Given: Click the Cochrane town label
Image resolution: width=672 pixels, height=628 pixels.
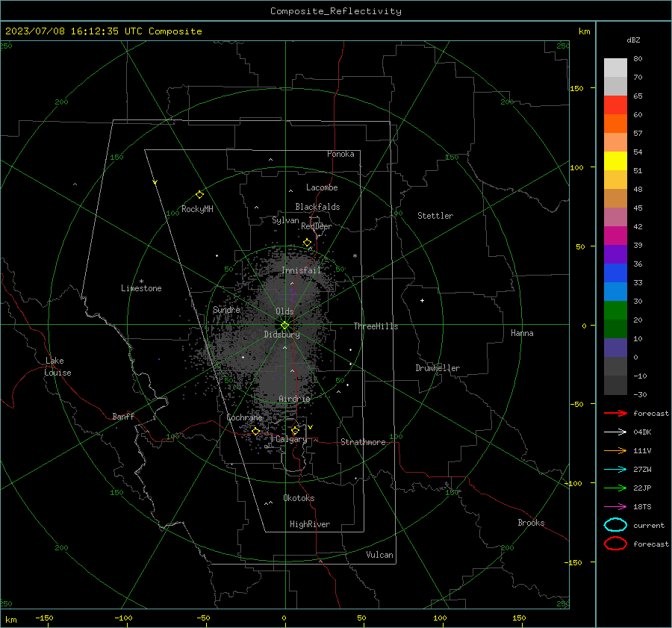Looking at the screenshot, I should [x=244, y=417].
